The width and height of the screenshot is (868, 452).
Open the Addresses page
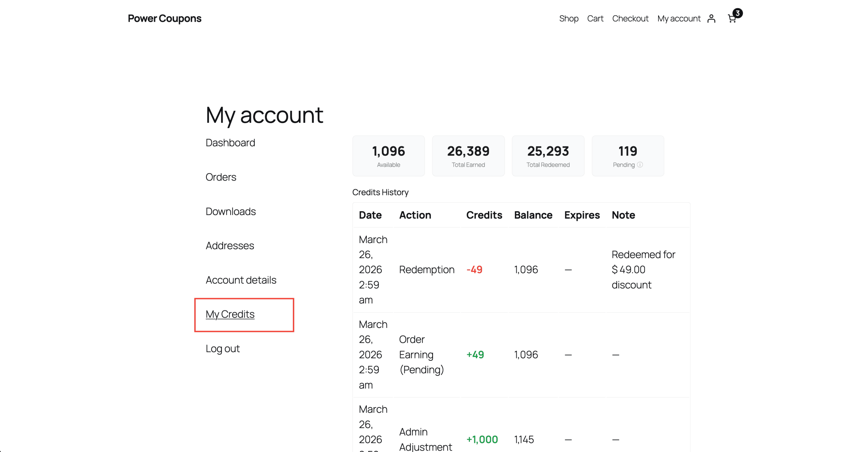pyautogui.click(x=230, y=245)
